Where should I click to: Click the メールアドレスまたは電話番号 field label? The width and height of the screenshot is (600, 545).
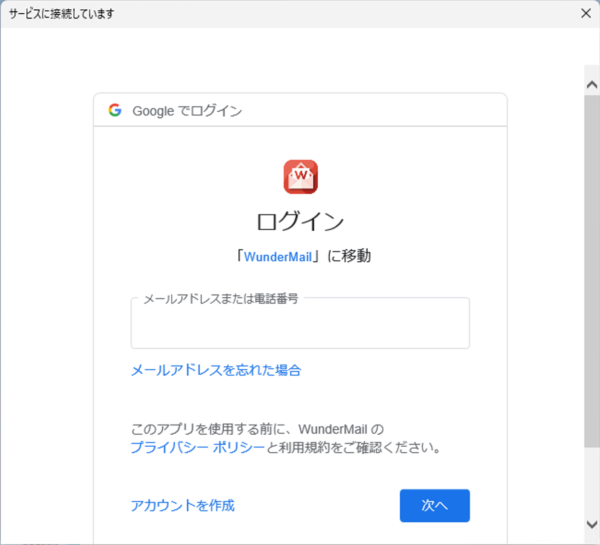coord(220,298)
